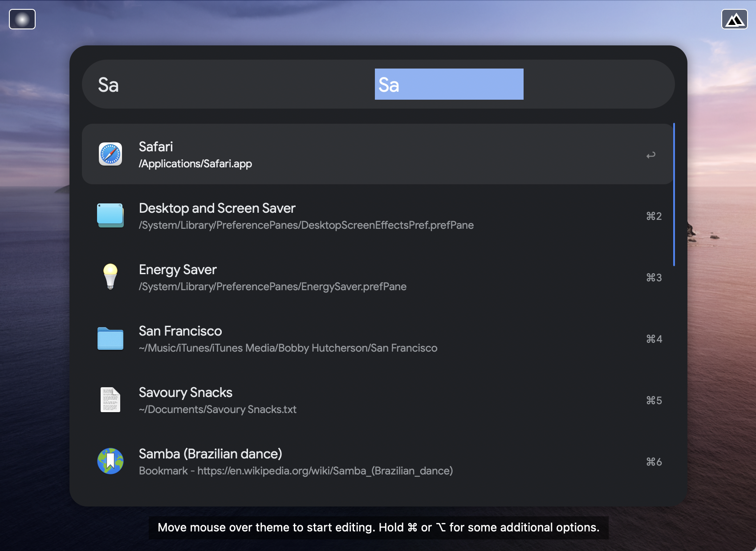Click the 'Move mouse over theme' hint text

click(378, 527)
